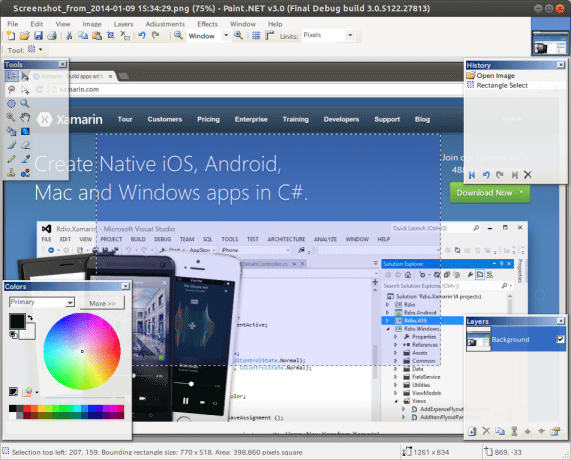The width and height of the screenshot is (571, 460).
Task: Click the New image toolbar icon
Action: coord(11,36)
